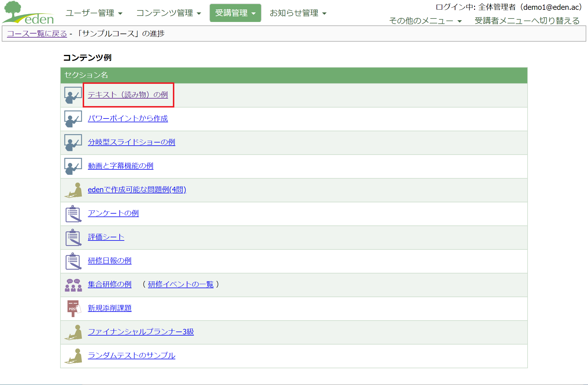Viewport: 588px width, 385px height.
Task: Open 分岐型スライドショーの例 link
Action: [x=132, y=142]
